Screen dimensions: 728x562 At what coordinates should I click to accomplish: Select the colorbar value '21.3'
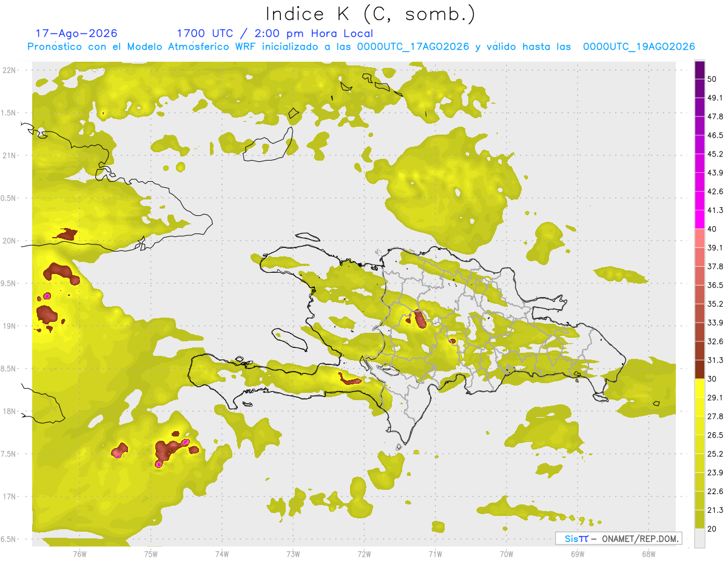point(715,510)
